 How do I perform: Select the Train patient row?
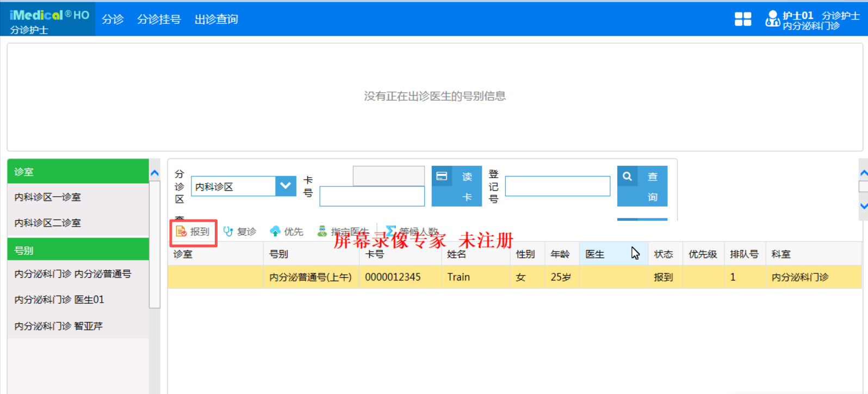[514, 277]
